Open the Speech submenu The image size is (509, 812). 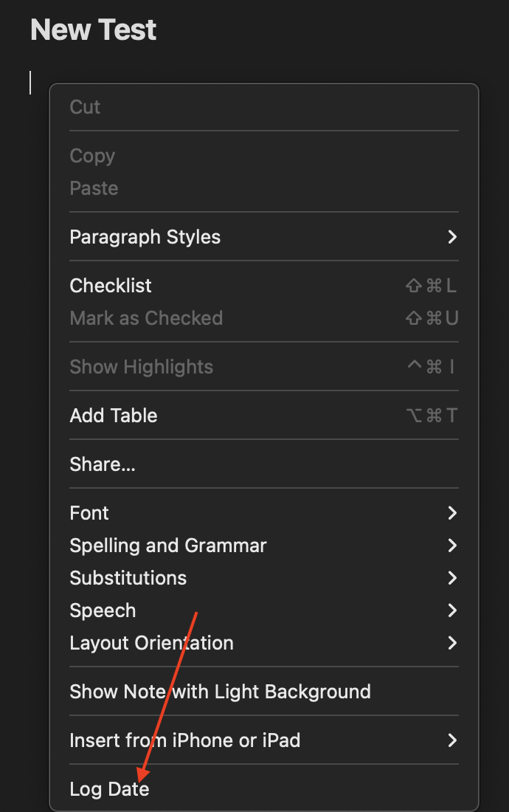click(103, 610)
